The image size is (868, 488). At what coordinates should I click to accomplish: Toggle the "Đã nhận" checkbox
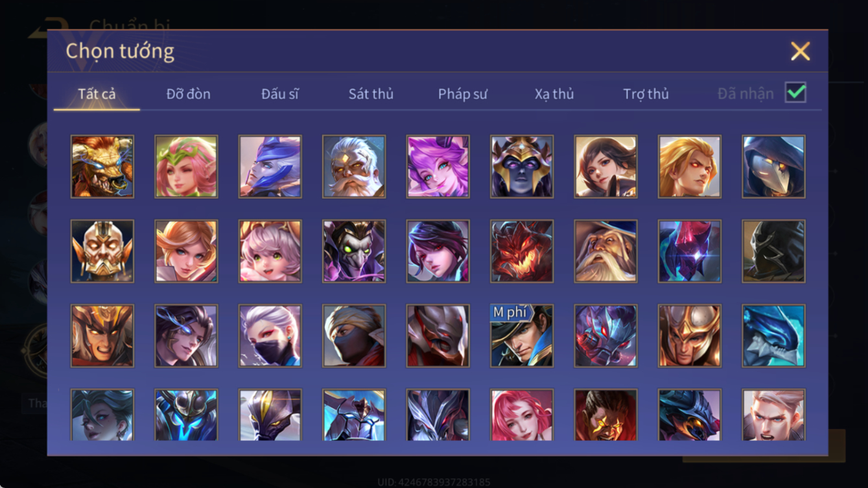(x=795, y=93)
